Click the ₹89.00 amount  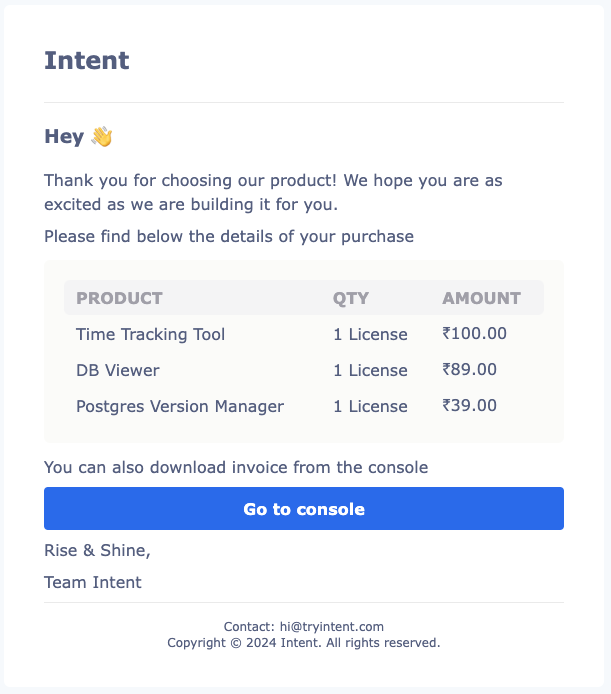[469, 369]
